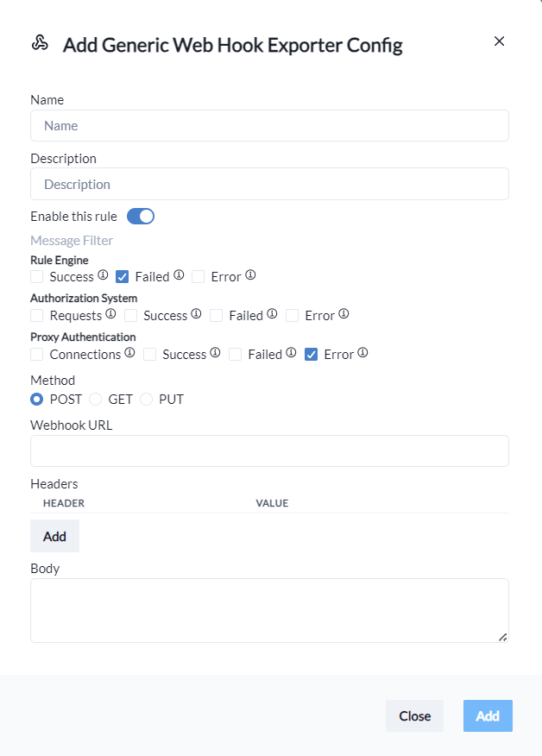Uncheck Proxy Authentication Error checkbox
The width and height of the screenshot is (542, 756).
click(312, 354)
